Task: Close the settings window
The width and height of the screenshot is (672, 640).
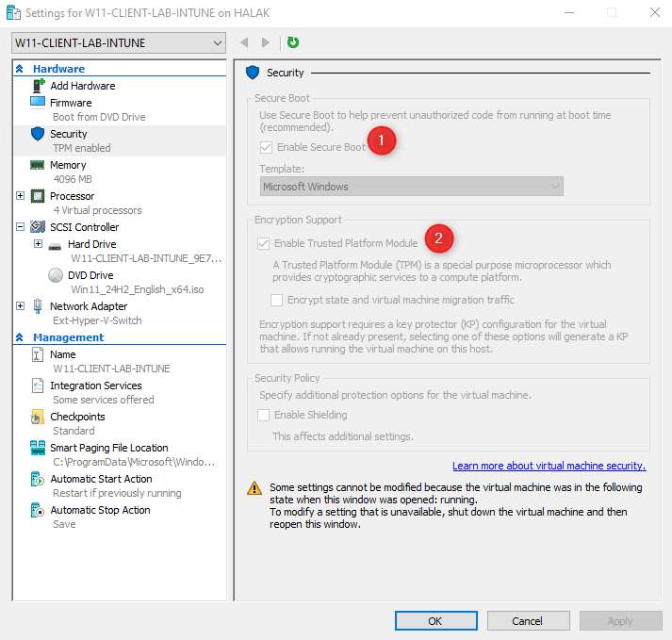Action: (x=654, y=12)
